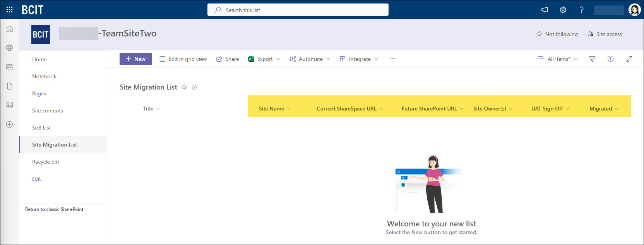The width and height of the screenshot is (644, 245).
Task: Click in the Search this list field
Action: click(298, 10)
